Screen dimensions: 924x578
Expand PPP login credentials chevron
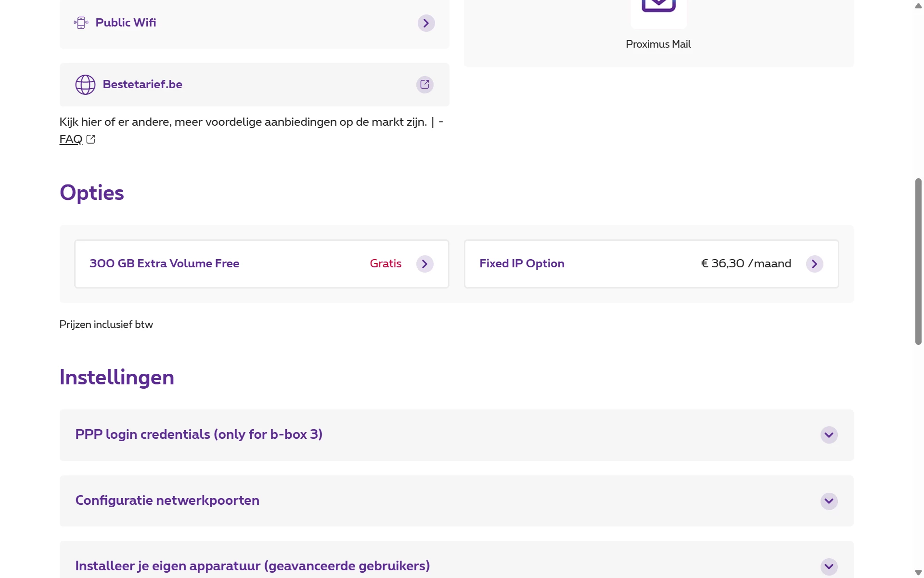pos(829,435)
